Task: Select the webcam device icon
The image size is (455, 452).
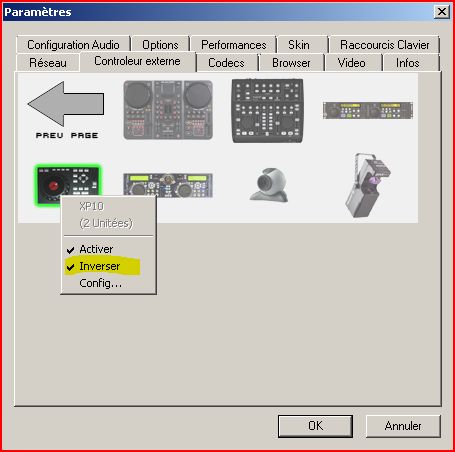Action: (269, 185)
